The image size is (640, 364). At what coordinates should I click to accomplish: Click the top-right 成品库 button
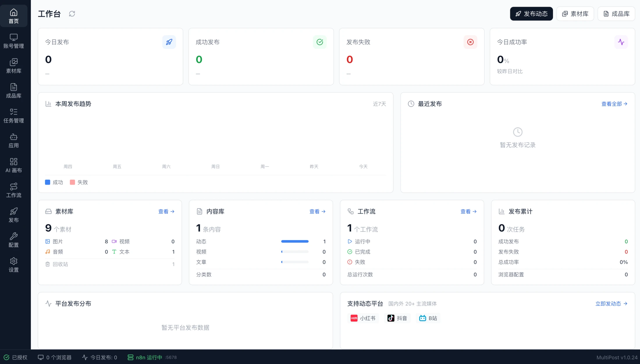(x=616, y=14)
